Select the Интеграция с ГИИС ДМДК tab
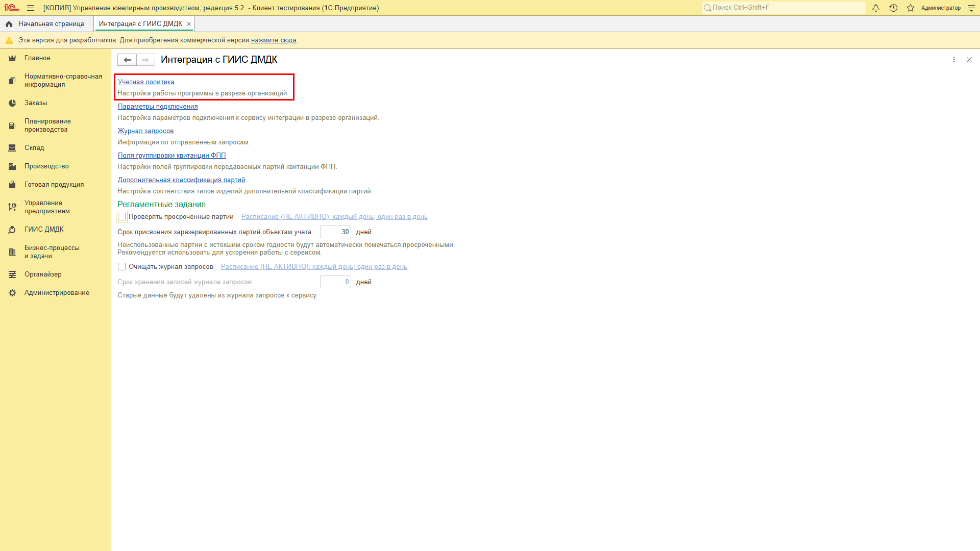The height and width of the screenshot is (551, 980). pyautogui.click(x=140, y=24)
